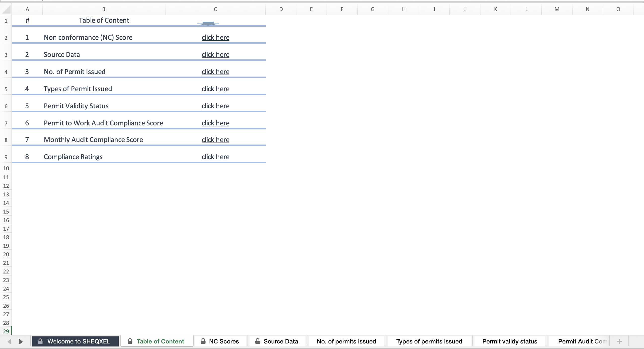Select column O header

[618, 9]
